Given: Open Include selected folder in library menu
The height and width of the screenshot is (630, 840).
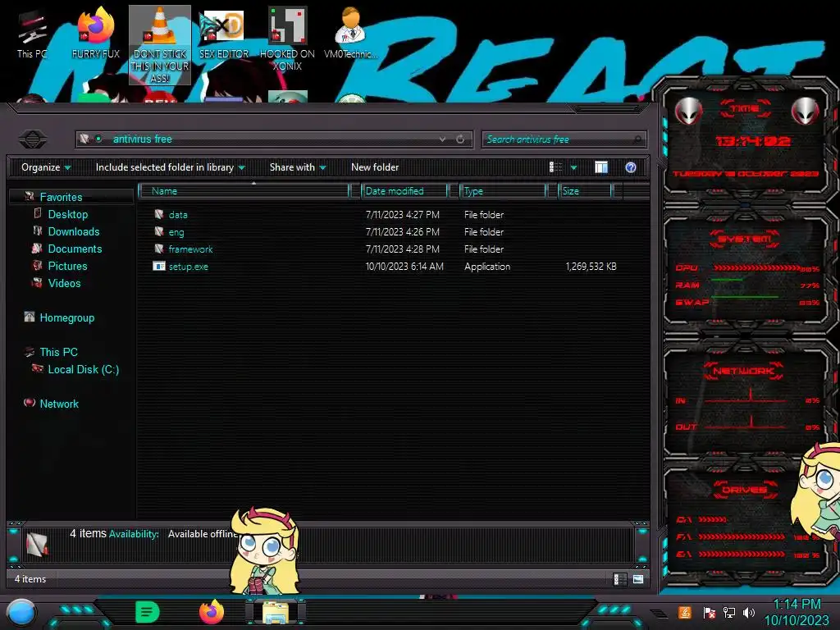Looking at the screenshot, I should click(x=171, y=167).
